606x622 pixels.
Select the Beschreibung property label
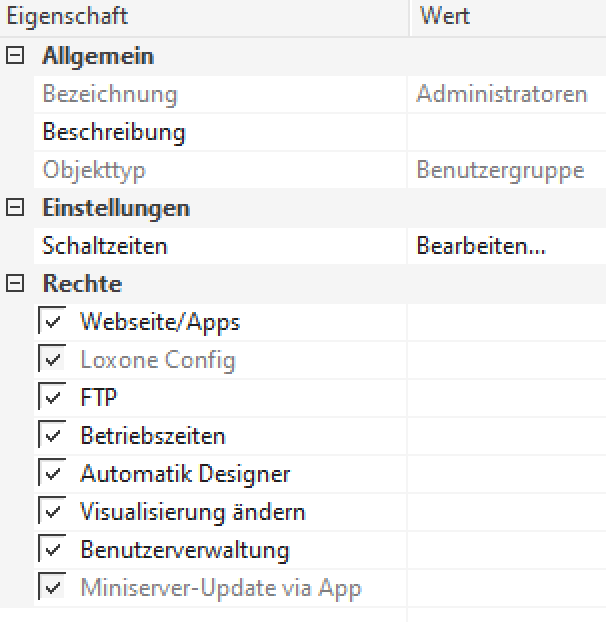(x=113, y=132)
